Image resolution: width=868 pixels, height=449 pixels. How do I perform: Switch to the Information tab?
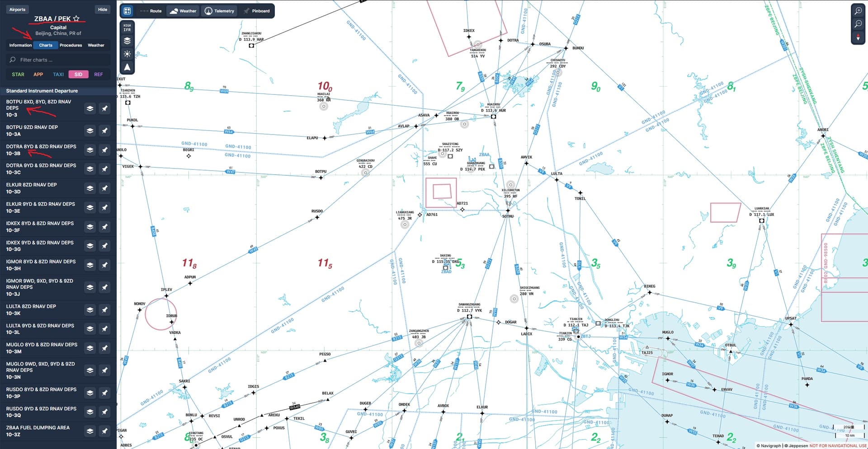[x=20, y=45]
